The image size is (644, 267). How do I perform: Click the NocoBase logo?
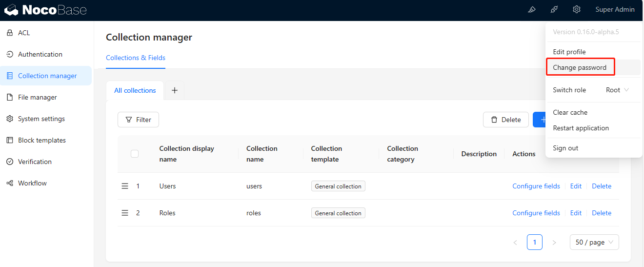pos(45,10)
